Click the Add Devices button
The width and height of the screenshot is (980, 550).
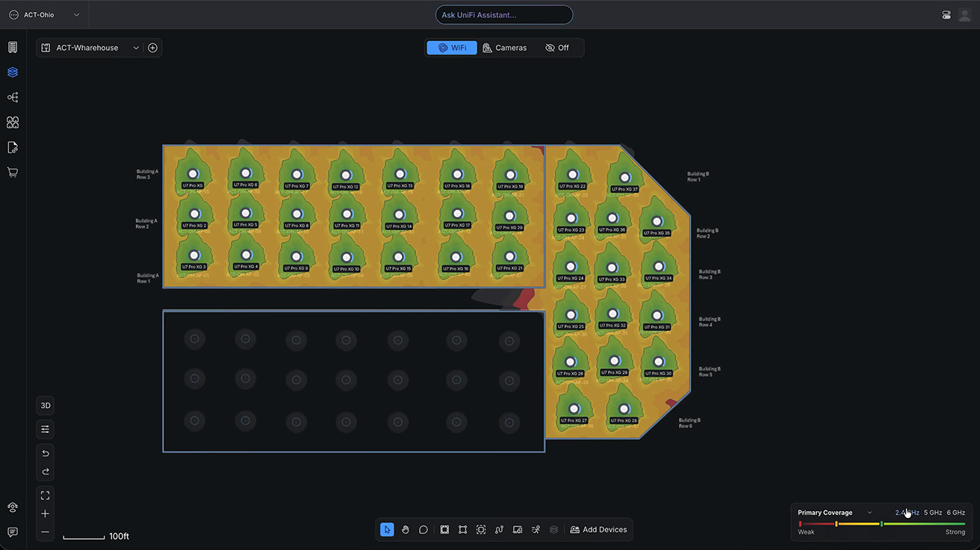[599, 529]
